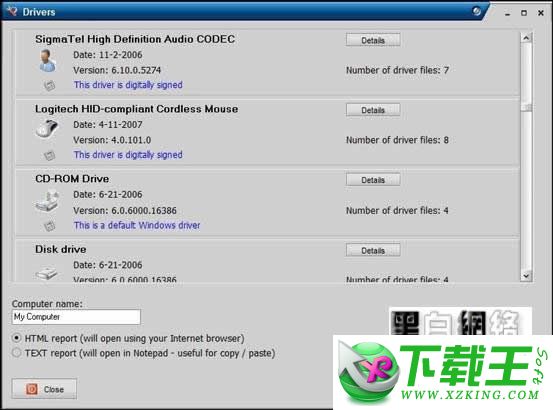Click the scrollbar up arrow in the driver list

click(526, 37)
